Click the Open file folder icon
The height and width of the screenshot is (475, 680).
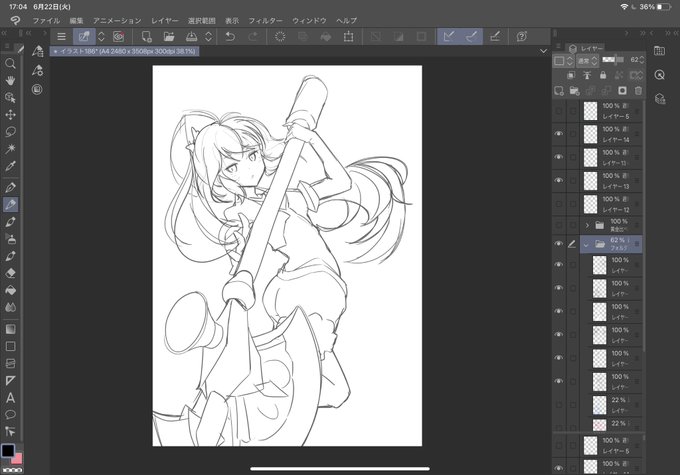[169, 36]
